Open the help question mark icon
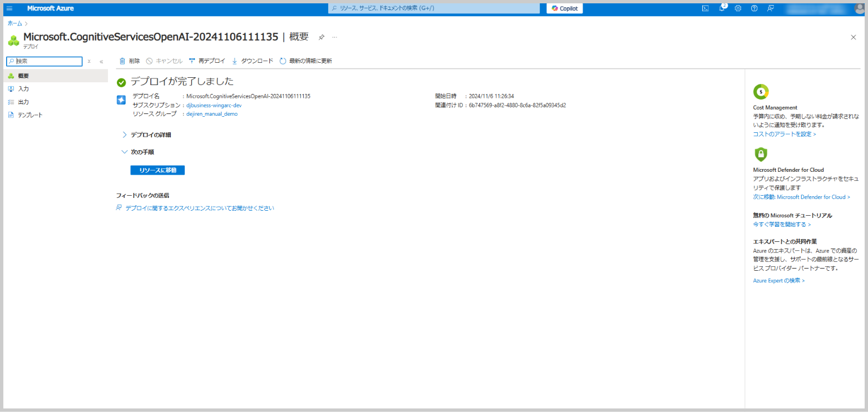The height and width of the screenshot is (412, 868). 754,8
